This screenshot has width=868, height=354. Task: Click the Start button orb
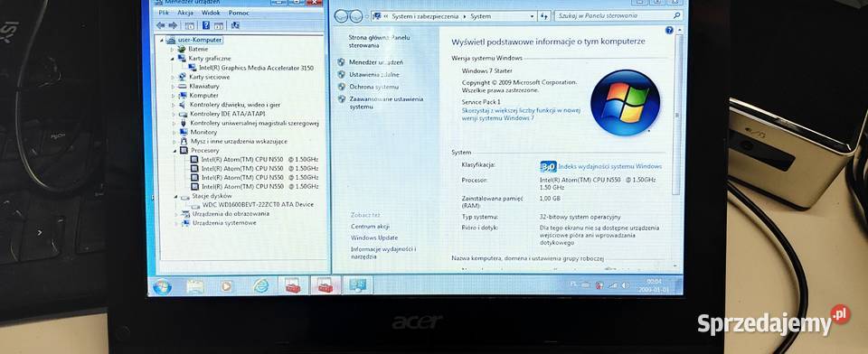162,286
